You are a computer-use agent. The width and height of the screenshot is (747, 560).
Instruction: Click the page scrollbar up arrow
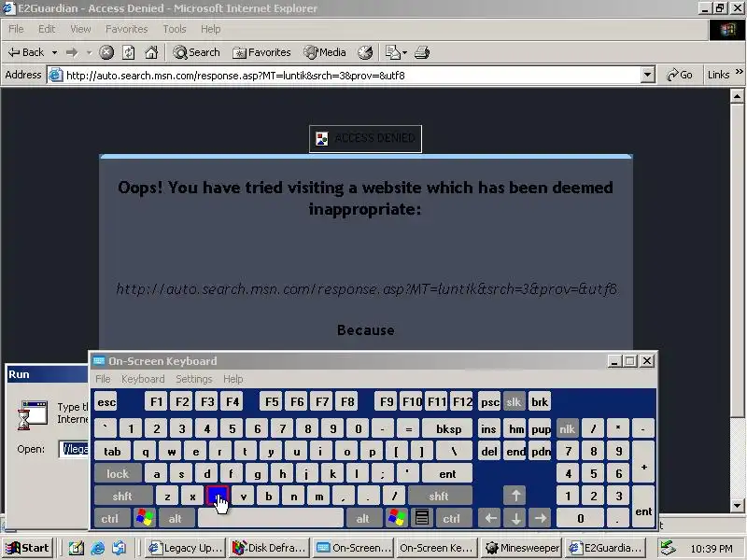[737, 97]
